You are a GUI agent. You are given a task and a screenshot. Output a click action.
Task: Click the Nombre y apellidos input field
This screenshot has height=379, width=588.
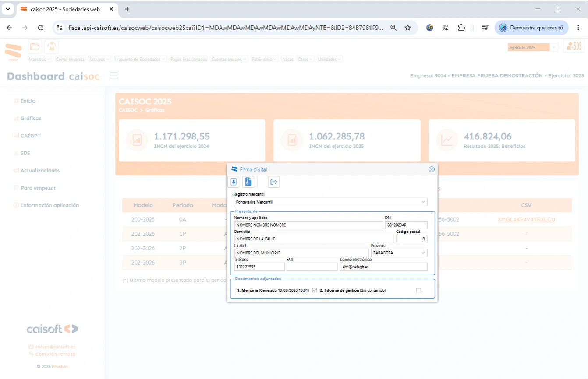[x=308, y=225]
